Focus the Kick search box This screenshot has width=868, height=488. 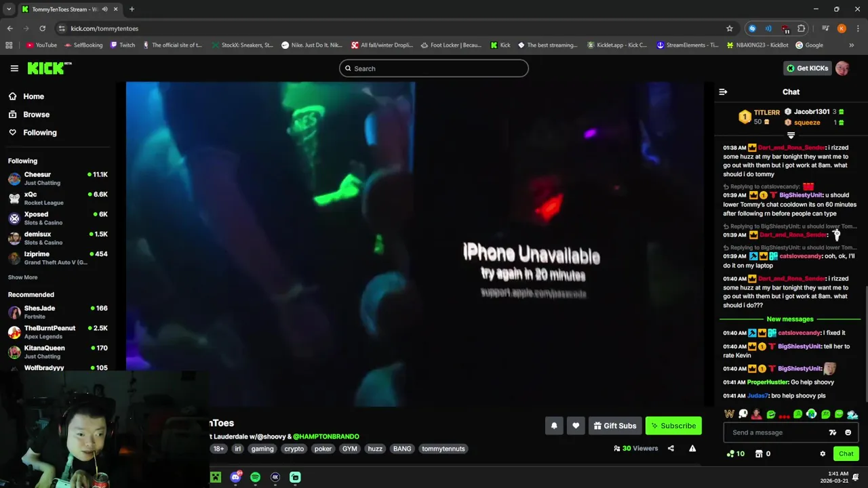coord(434,68)
